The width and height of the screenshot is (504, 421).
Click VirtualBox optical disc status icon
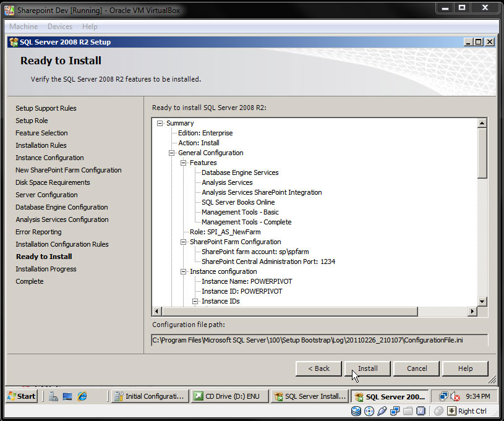(x=369, y=411)
